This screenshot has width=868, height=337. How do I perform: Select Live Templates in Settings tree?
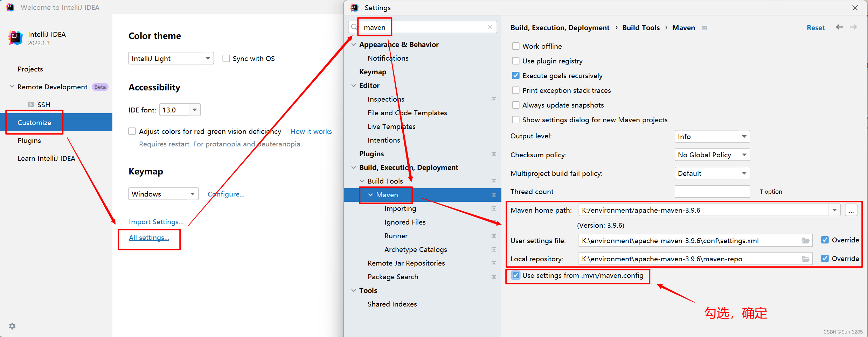(391, 126)
